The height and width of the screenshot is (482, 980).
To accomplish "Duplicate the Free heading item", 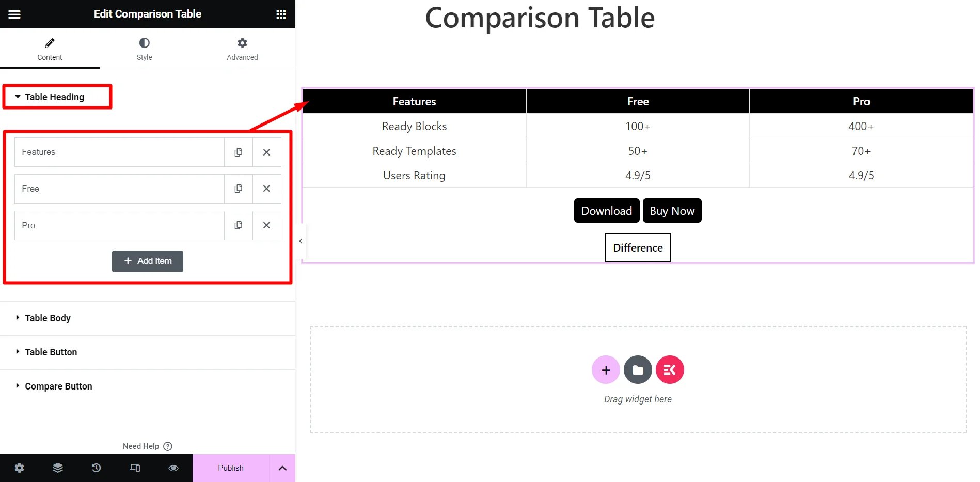I will point(239,189).
